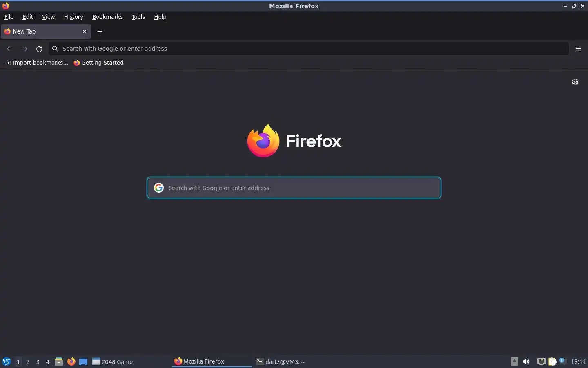The width and height of the screenshot is (588, 368).
Task: Open the Getting Started bookmark
Action: (x=98, y=63)
